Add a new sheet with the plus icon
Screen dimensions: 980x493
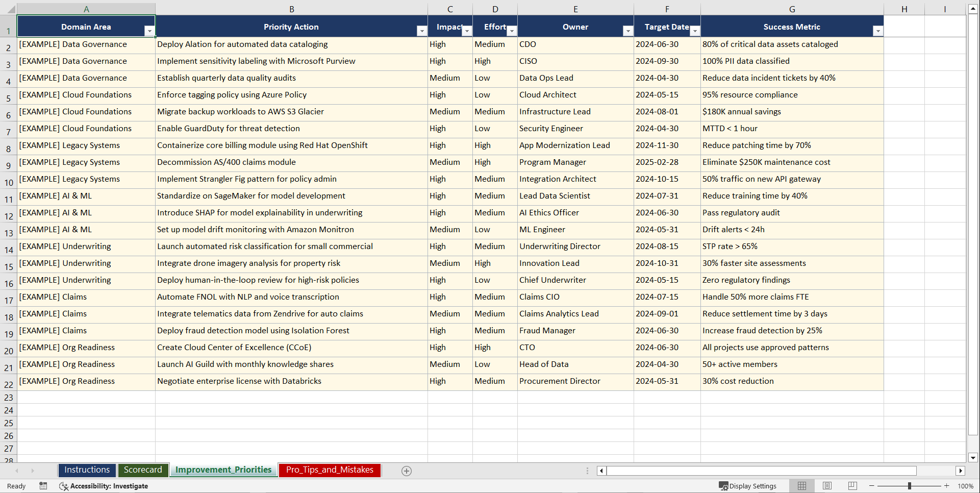click(407, 471)
